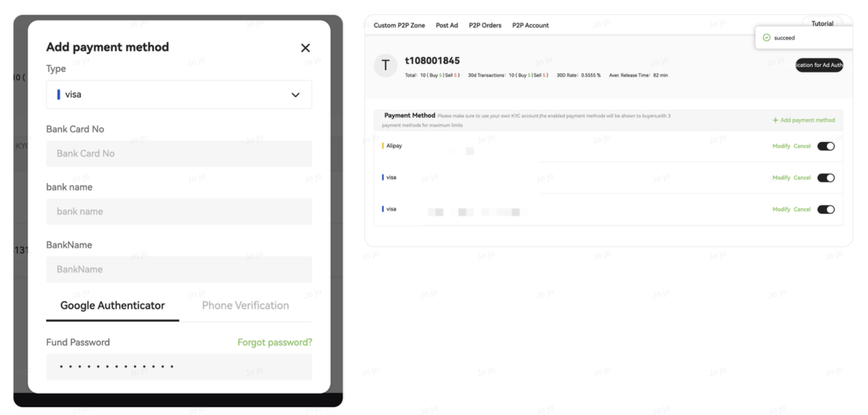Modify the Alipay payment method
The width and height of the screenshot is (868, 415).
pyautogui.click(x=781, y=146)
